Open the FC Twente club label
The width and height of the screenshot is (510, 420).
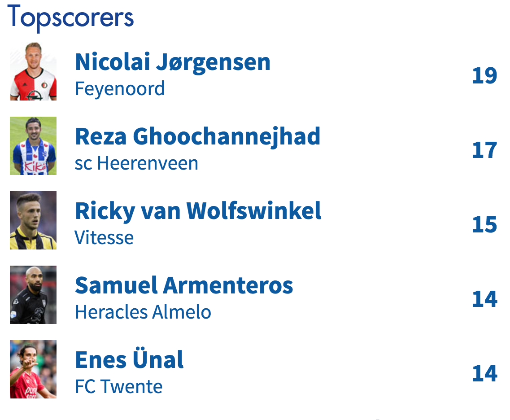[118, 387]
